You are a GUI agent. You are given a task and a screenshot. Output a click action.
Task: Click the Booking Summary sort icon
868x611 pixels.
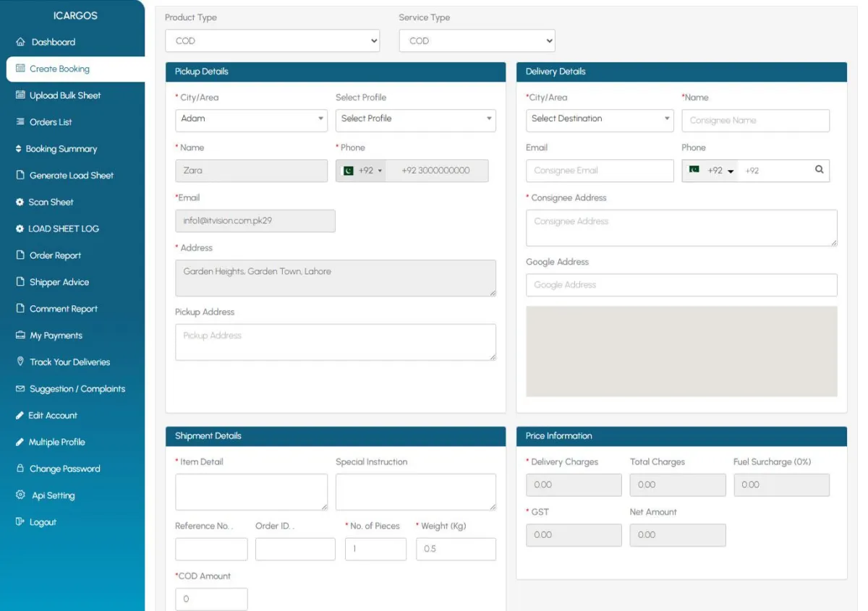point(19,149)
